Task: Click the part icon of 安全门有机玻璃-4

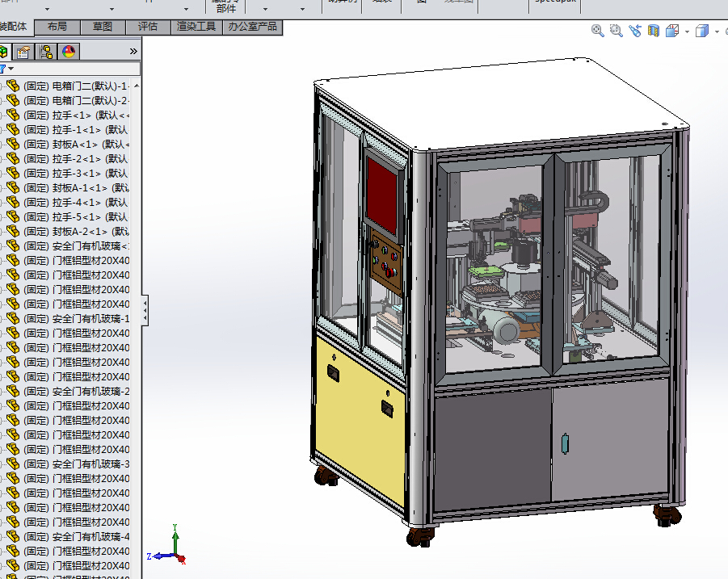Action: (13, 536)
